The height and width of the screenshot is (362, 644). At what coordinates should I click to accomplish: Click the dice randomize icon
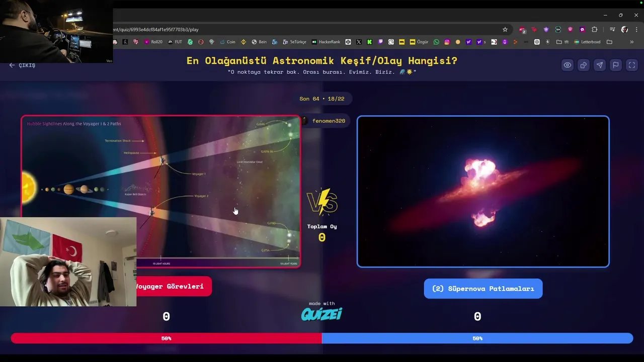tap(583, 65)
